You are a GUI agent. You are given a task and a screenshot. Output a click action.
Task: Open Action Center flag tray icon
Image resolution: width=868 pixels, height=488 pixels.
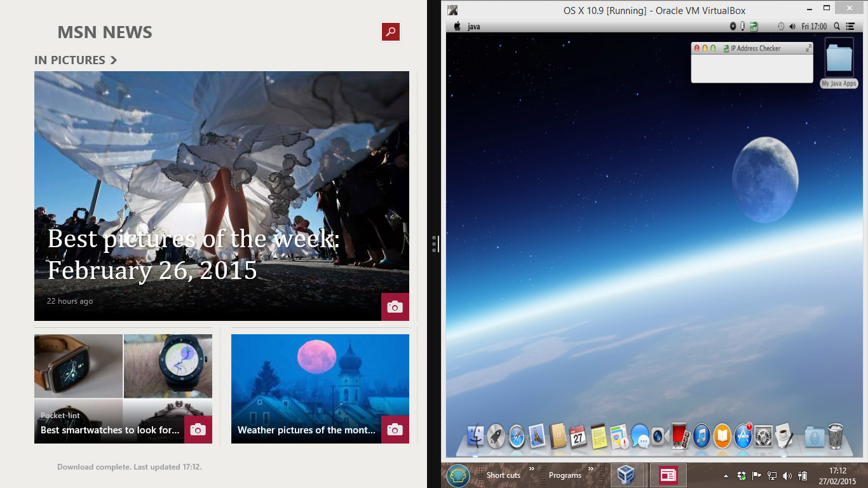(x=757, y=476)
